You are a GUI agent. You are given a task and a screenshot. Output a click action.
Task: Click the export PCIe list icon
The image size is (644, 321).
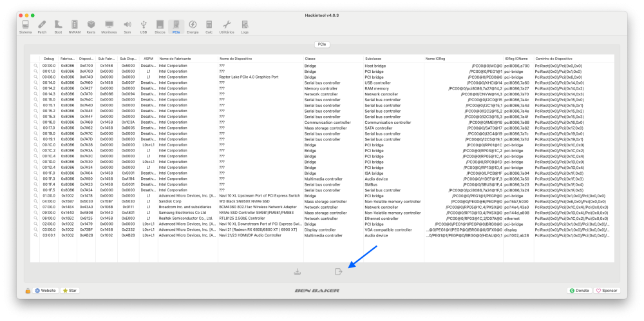tap(338, 271)
